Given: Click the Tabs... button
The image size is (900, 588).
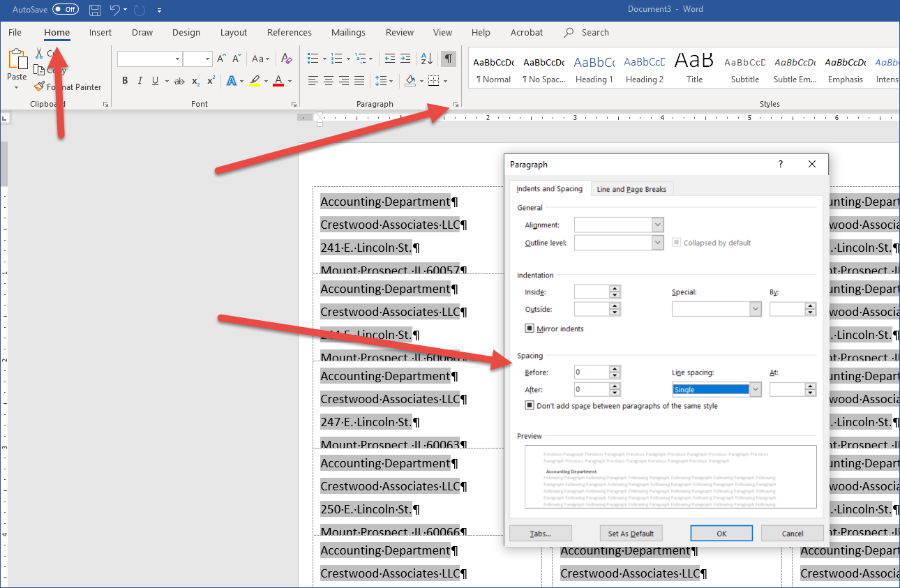Looking at the screenshot, I should click(x=541, y=534).
